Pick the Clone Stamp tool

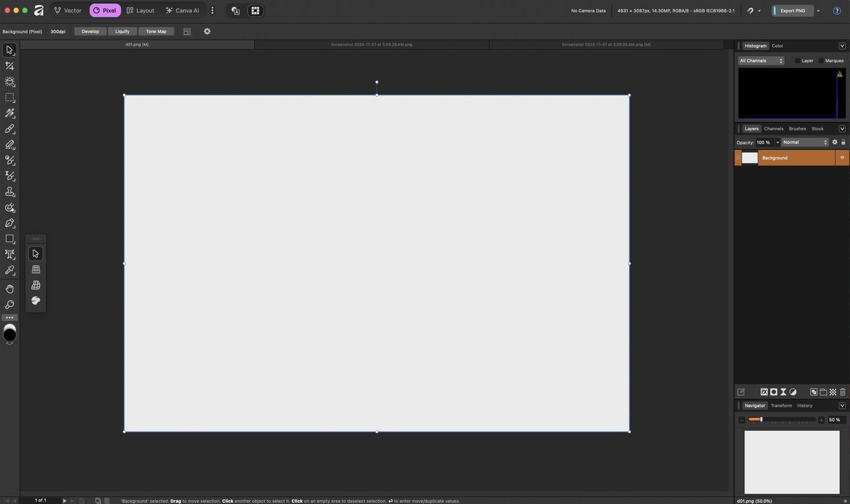10,192
